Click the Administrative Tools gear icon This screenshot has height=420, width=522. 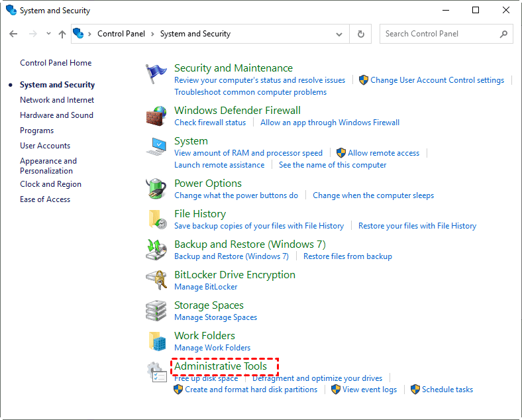tap(156, 372)
